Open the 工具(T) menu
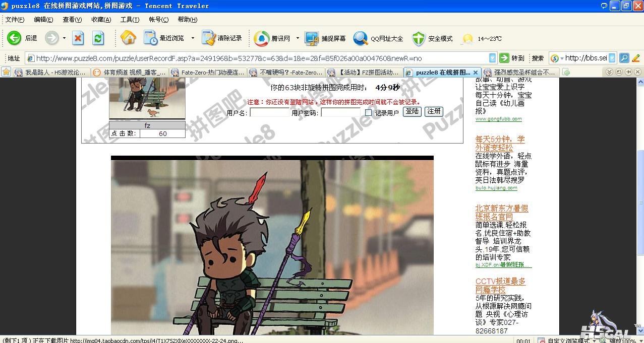Image resolution: width=644 pixels, height=343 pixels. (x=130, y=20)
